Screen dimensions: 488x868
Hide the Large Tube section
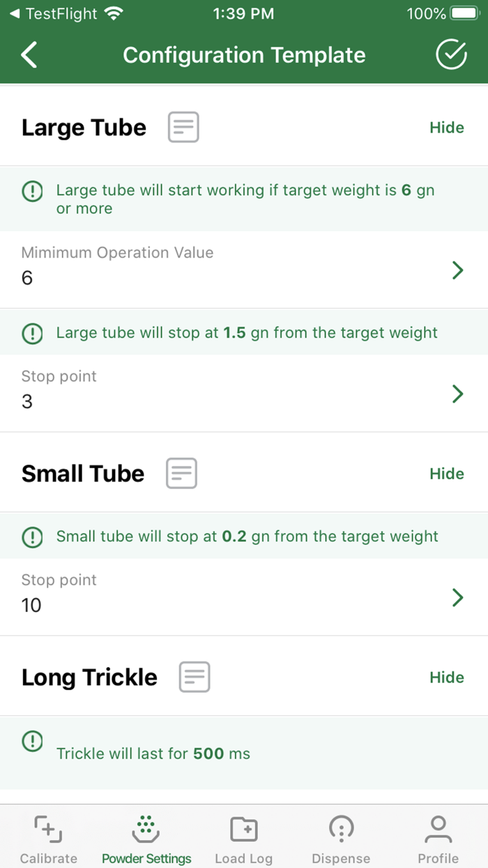point(446,127)
